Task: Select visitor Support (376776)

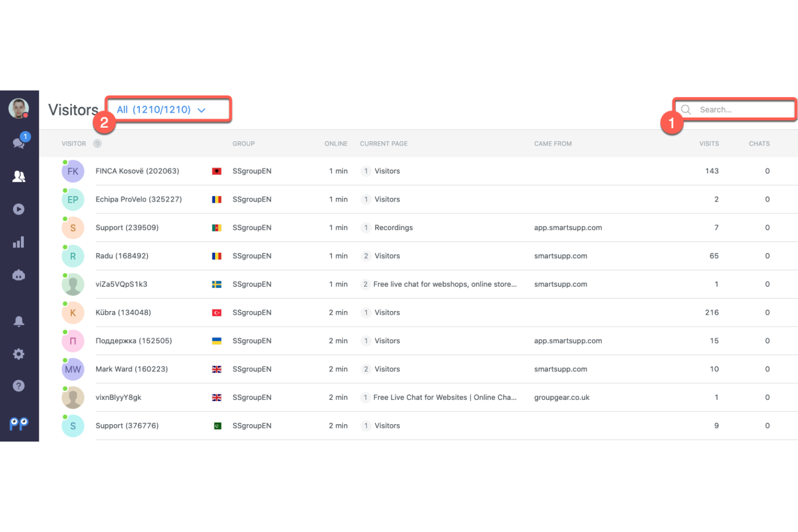Action: click(x=127, y=426)
